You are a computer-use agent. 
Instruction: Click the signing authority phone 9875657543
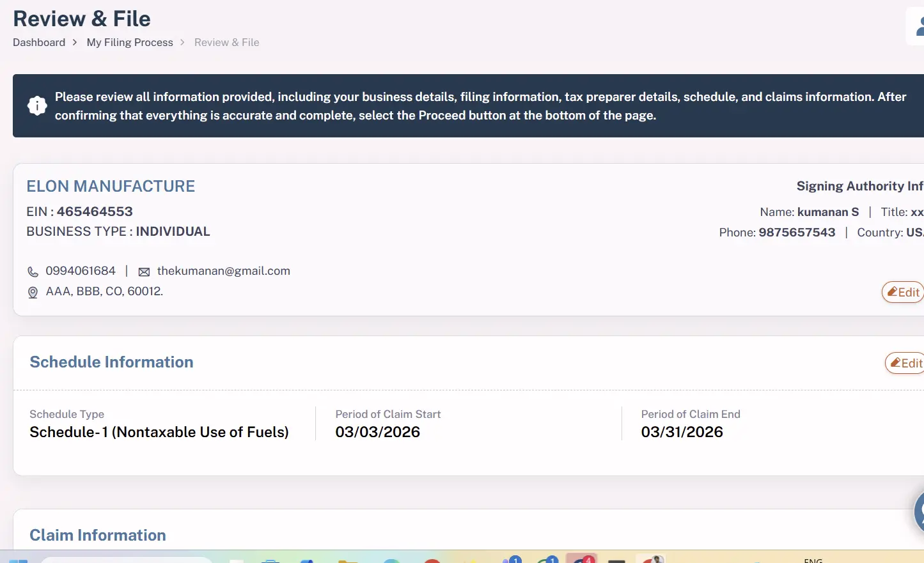pyautogui.click(x=797, y=232)
